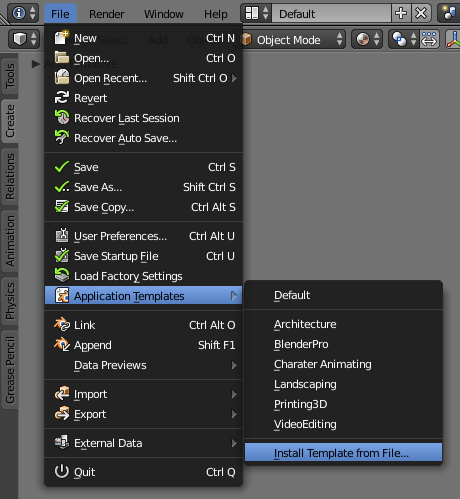Select Recover Auto Save...
The width and height of the screenshot is (460, 499).
(144, 138)
